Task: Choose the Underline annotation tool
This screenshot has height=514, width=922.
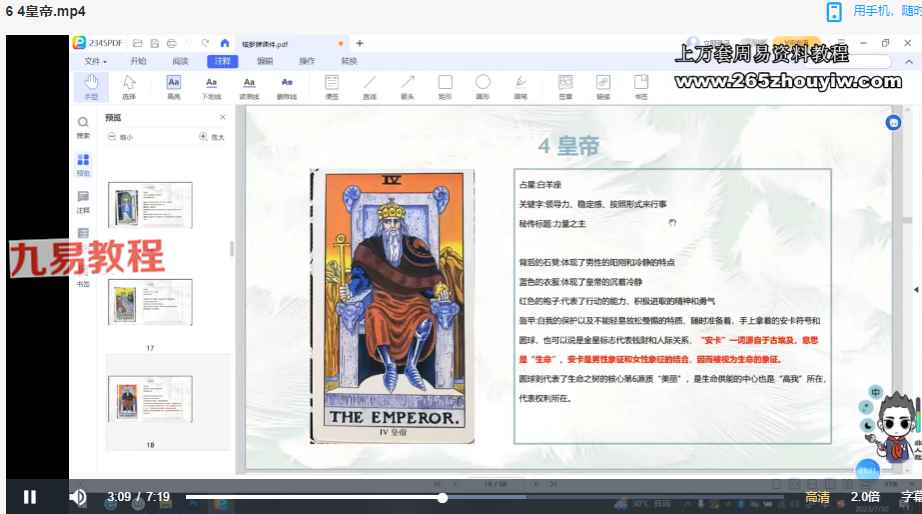Action: click(x=212, y=86)
